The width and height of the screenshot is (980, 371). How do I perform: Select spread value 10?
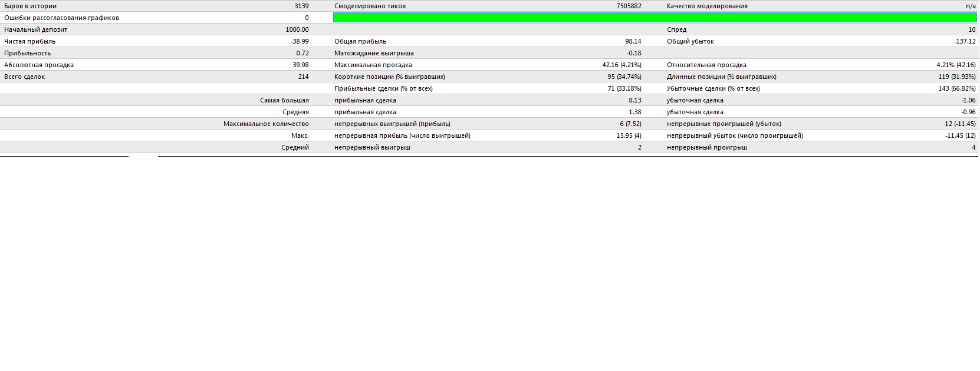972,29
